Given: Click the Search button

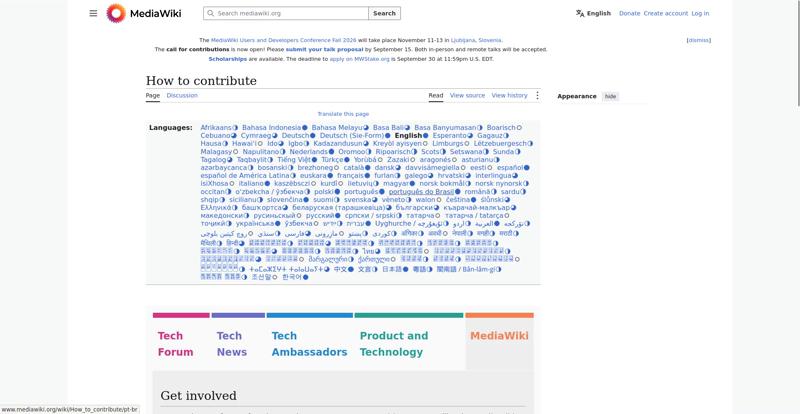Looking at the screenshot, I should 384,13.
